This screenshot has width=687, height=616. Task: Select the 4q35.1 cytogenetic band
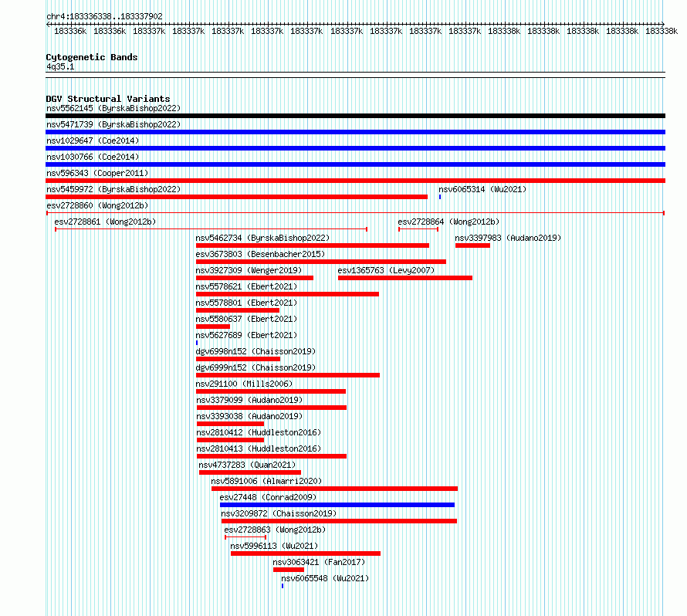coord(355,75)
